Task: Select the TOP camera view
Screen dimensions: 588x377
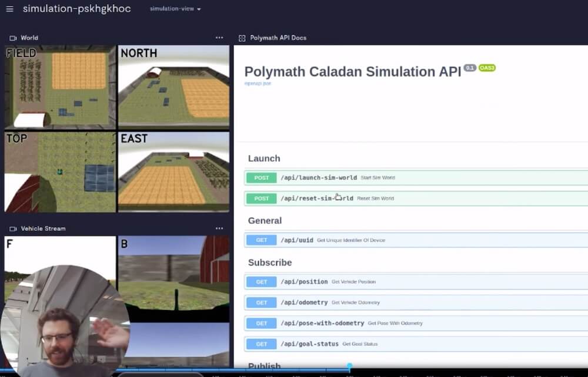Action: coord(61,172)
